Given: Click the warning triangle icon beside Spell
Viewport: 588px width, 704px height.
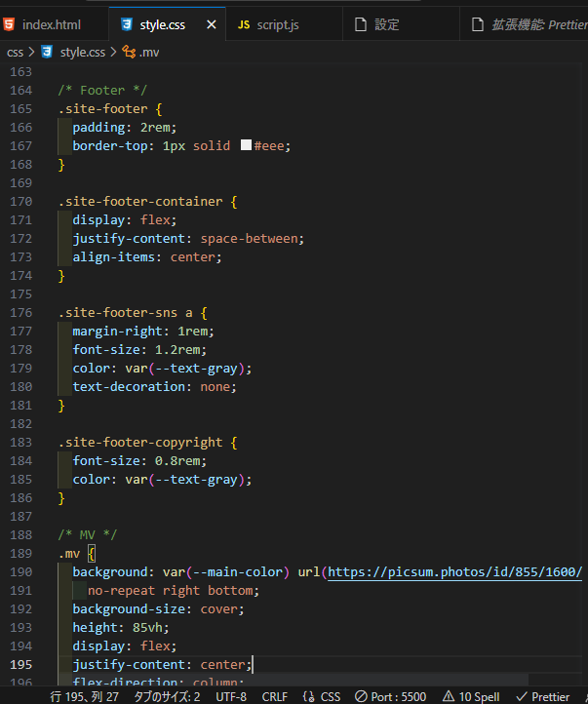Looking at the screenshot, I should tap(449, 696).
